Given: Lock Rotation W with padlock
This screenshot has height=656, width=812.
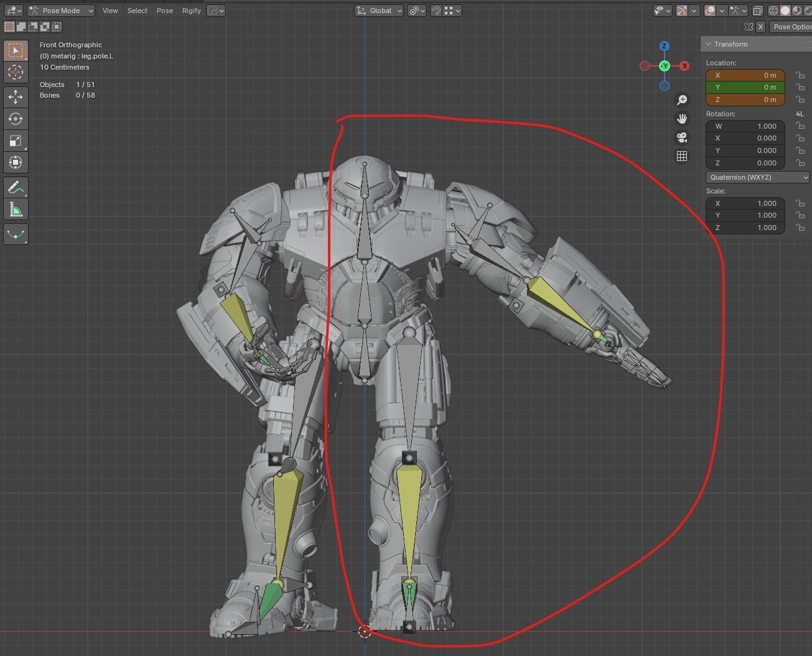Looking at the screenshot, I should 800,126.
